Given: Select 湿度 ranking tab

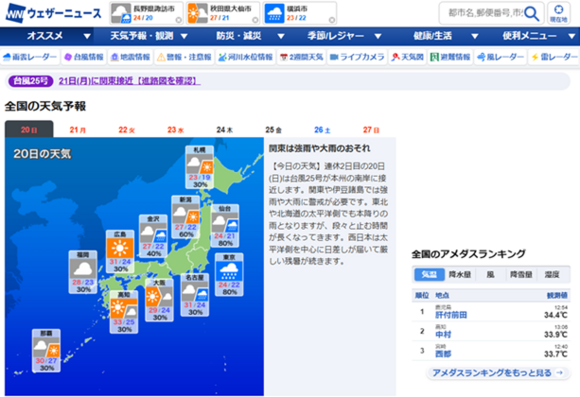Looking at the screenshot, I should 552,275.
